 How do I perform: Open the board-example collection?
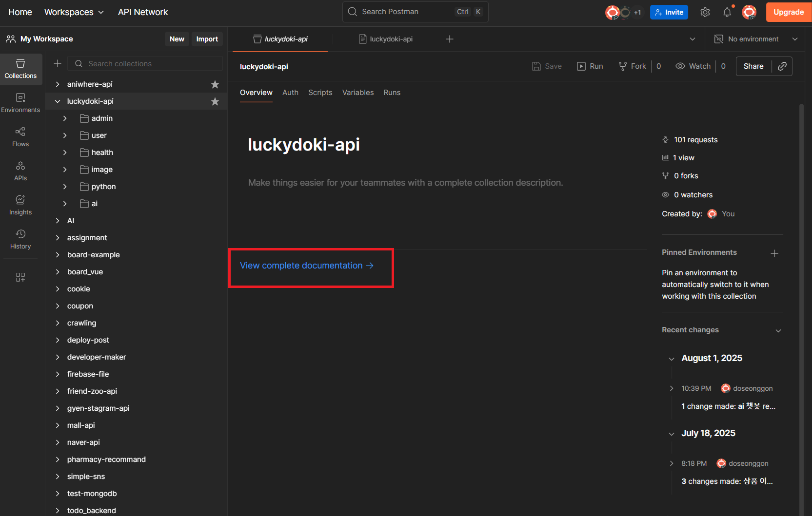[94, 255]
